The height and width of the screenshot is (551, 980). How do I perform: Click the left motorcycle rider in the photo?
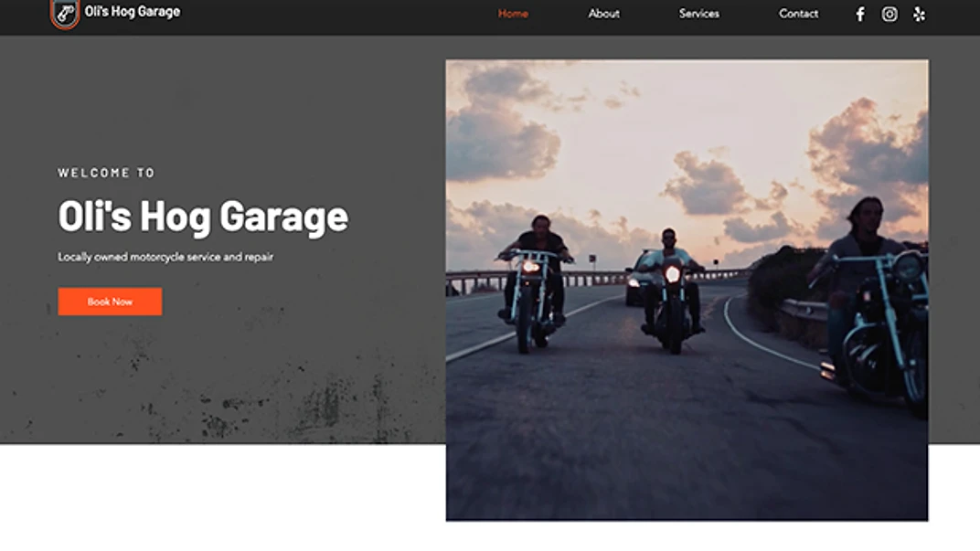537,283
